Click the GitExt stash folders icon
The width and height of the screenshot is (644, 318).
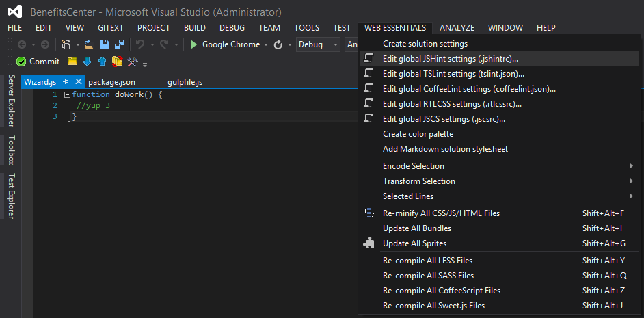pos(118,62)
